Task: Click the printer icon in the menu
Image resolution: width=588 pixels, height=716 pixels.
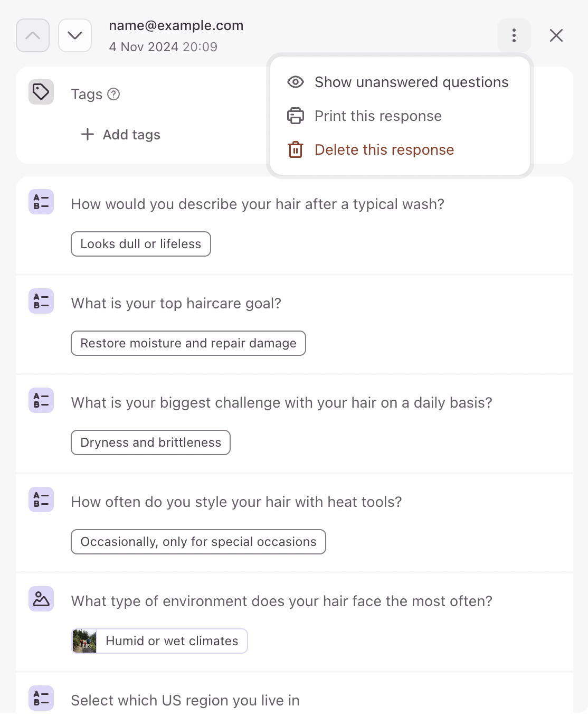Action: (296, 116)
